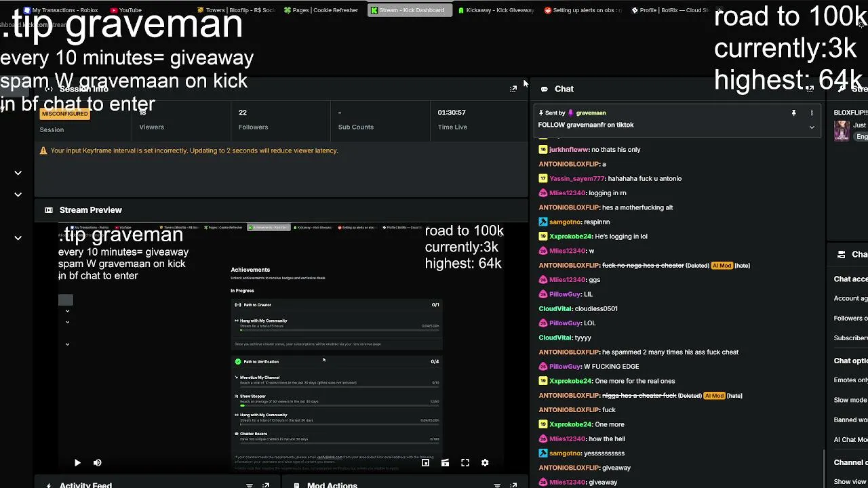Click the Followers count 22
Viewport: 868px width, 488px height.
243,113
